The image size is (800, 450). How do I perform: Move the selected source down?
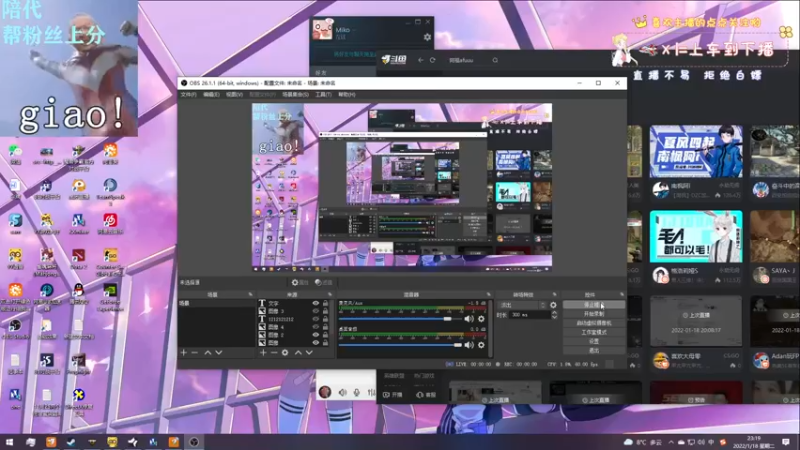309,353
